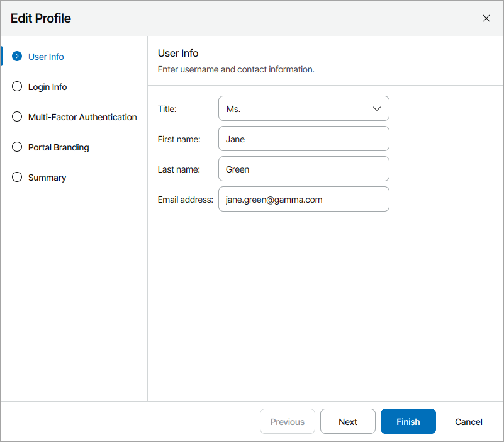Open the Multi-Factor Authentication section

(82, 117)
